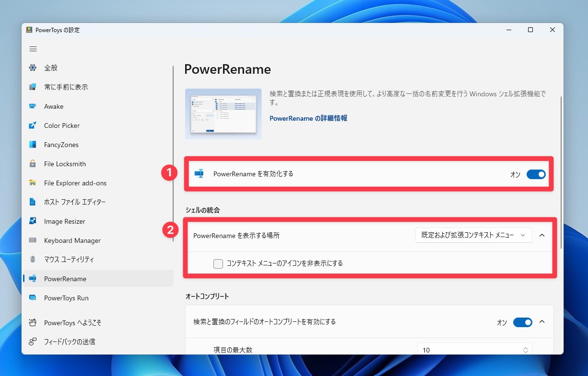Collapse the シェルの統合 section chevron
Screen dimensions: 588x376
(542, 235)
